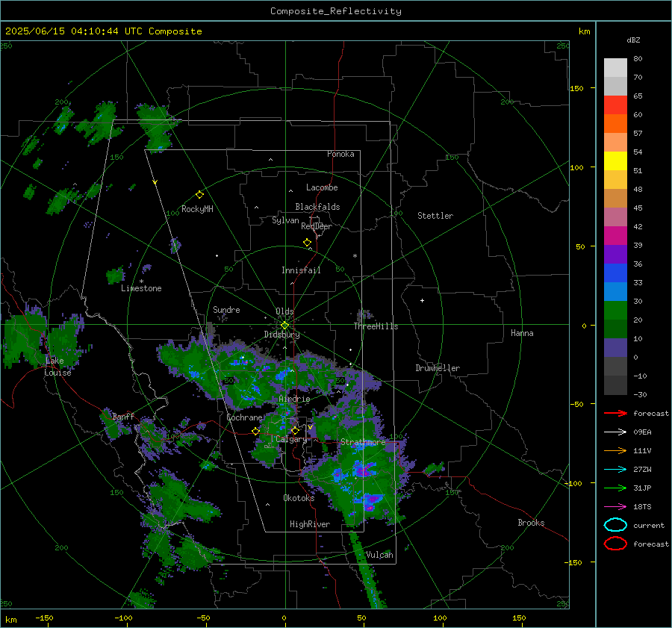Click the 'Vulcan' city label
The height and width of the screenshot is (628, 672).
pyautogui.click(x=380, y=555)
